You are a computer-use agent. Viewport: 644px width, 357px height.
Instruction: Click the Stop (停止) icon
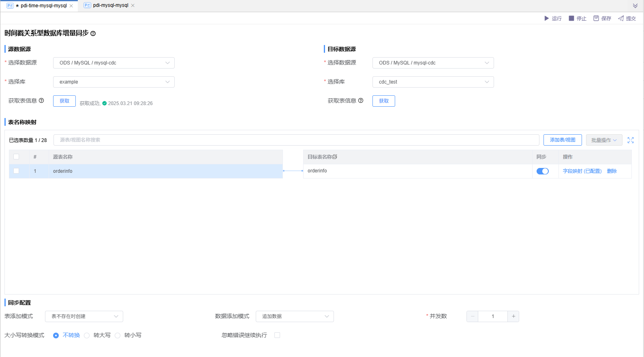tap(571, 18)
